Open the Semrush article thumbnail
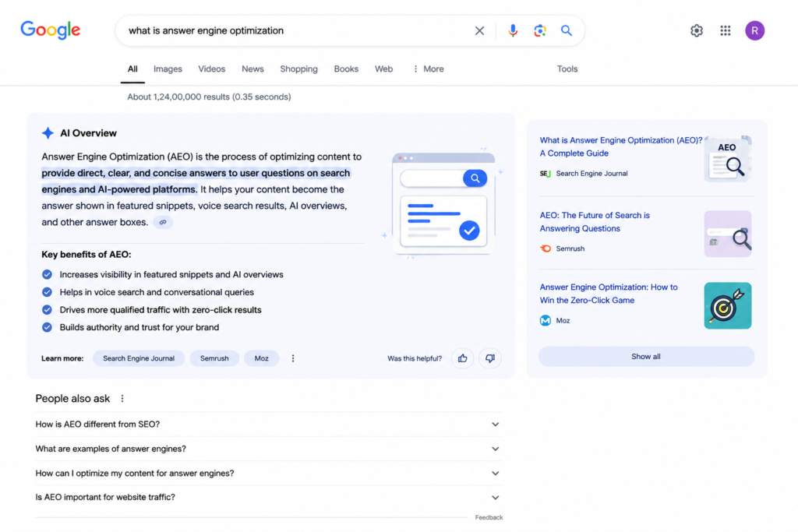The height and width of the screenshot is (532, 798). (728, 234)
